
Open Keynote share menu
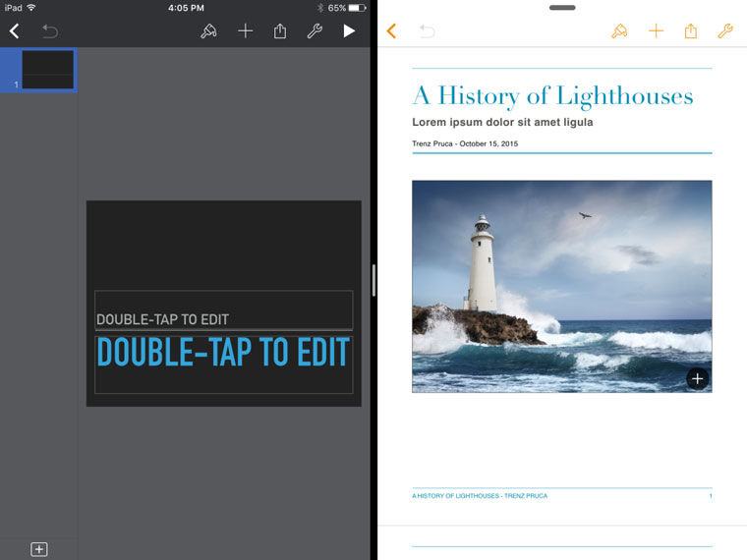click(x=280, y=31)
